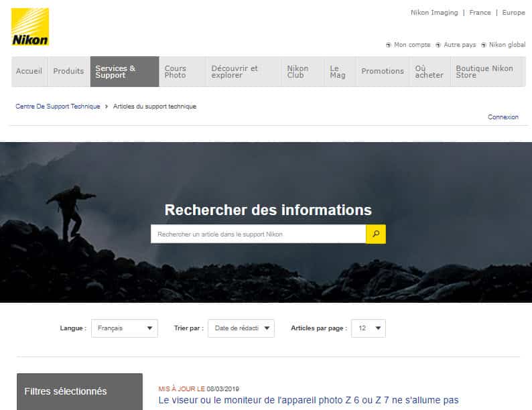
Task: Focus the article search field
Action: coord(258,234)
